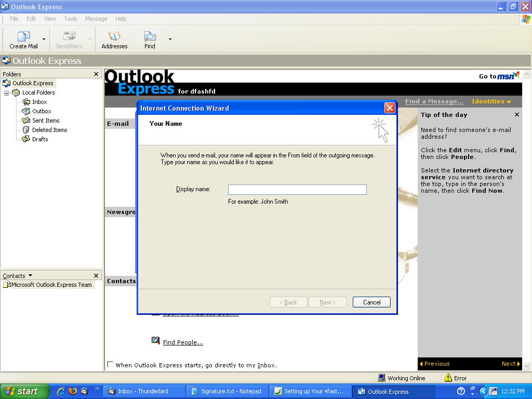532x399 pixels.
Task: Launch Internet Explorer from quick launch
Action: pyautogui.click(x=61, y=391)
